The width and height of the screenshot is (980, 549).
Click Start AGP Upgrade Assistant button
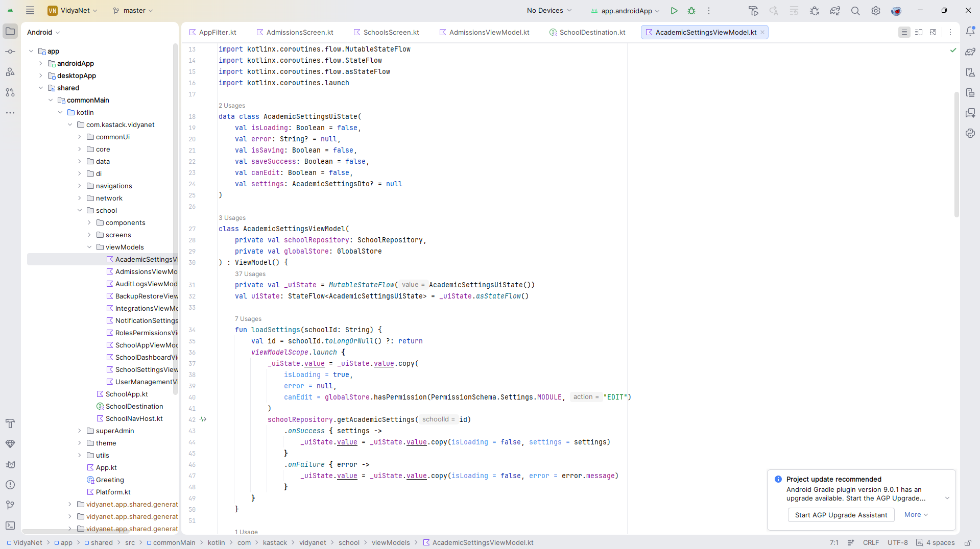(841, 515)
